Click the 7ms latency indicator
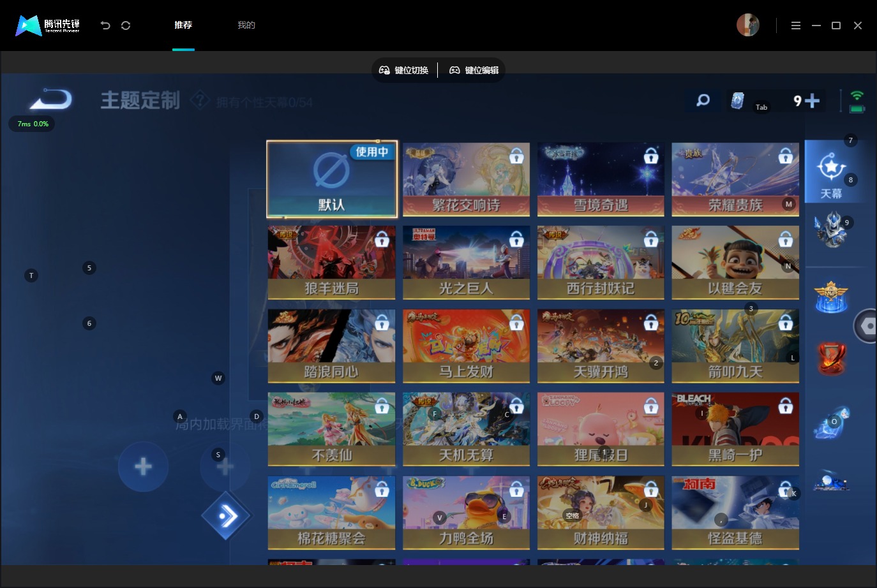877x588 pixels. point(32,124)
